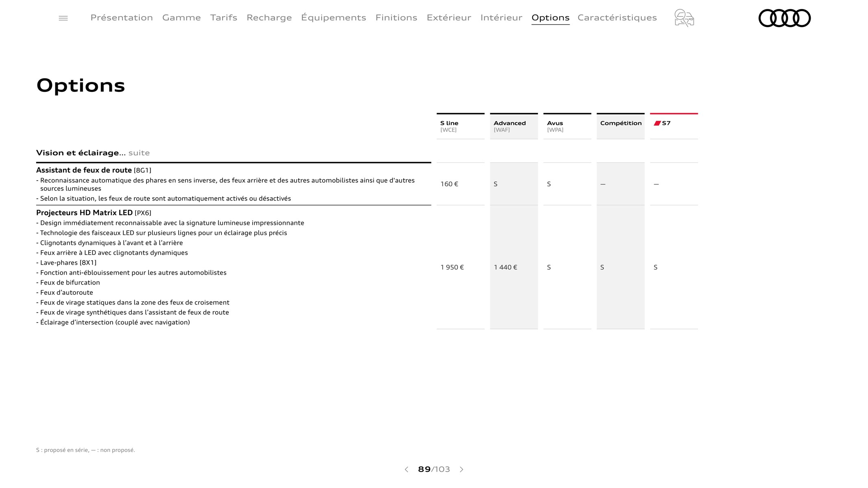The height and width of the screenshot is (488, 868).
Task: Click the S line column header
Action: (460, 126)
